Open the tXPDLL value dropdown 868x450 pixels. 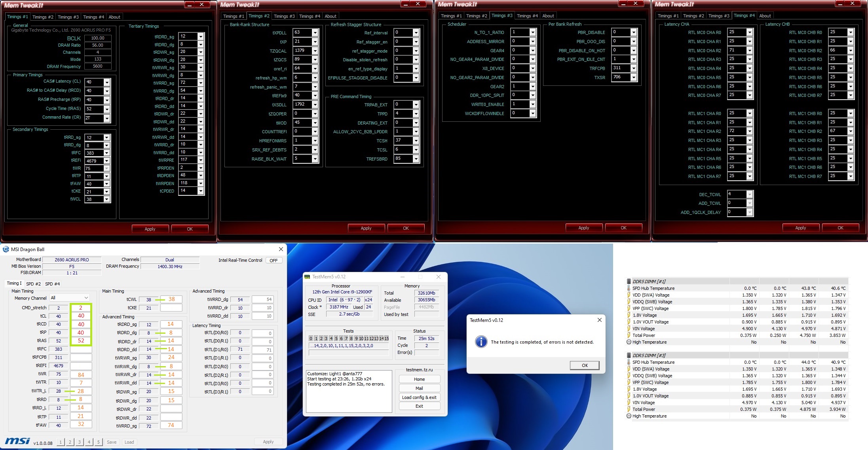pyautogui.click(x=315, y=32)
